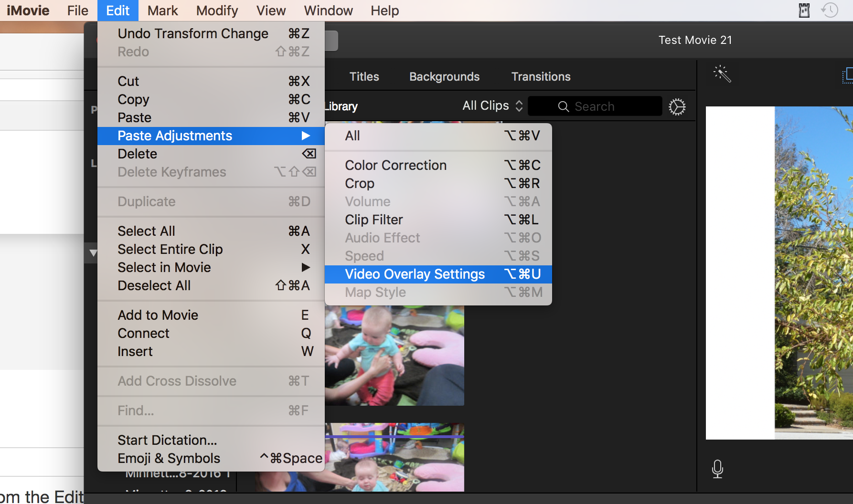The width and height of the screenshot is (853, 504).
Task: Click the Search clips field
Action: tap(595, 106)
